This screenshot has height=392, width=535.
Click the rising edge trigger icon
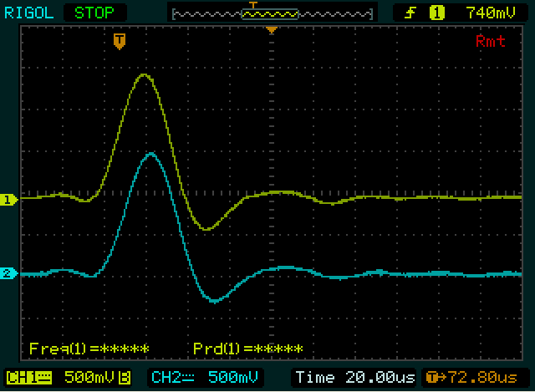(410, 13)
